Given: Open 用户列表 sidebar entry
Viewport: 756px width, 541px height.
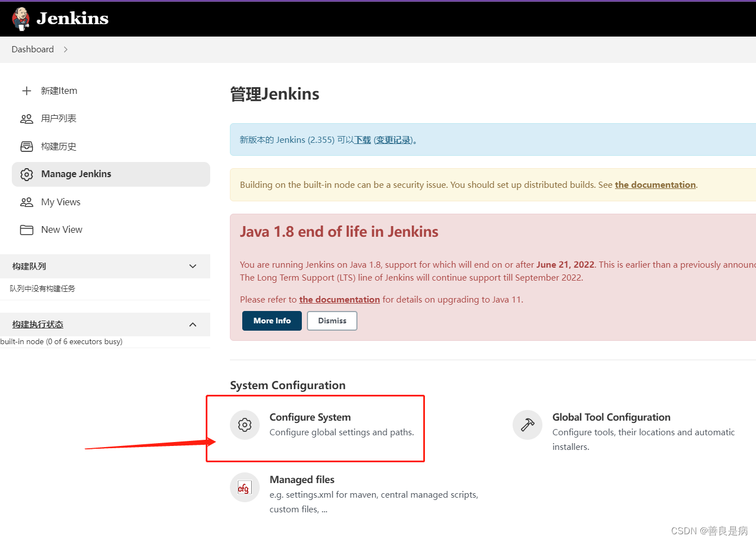Looking at the screenshot, I should pyautogui.click(x=58, y=119).
